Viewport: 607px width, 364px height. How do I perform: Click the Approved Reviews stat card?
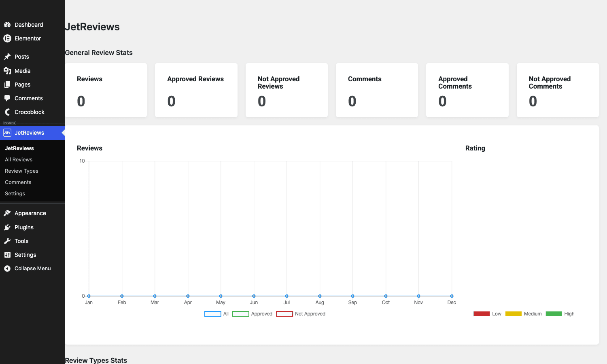[x=196, y=90]
